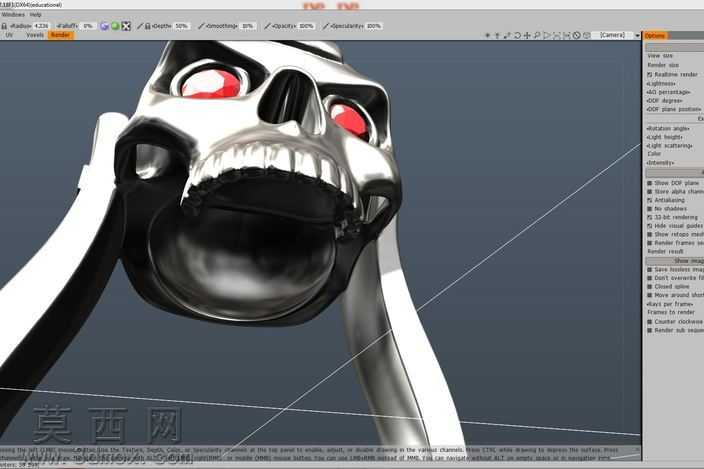Enable Don't overwrite files checkbox
This screenshot has height=469, width=704.
(x=649, y=278)
